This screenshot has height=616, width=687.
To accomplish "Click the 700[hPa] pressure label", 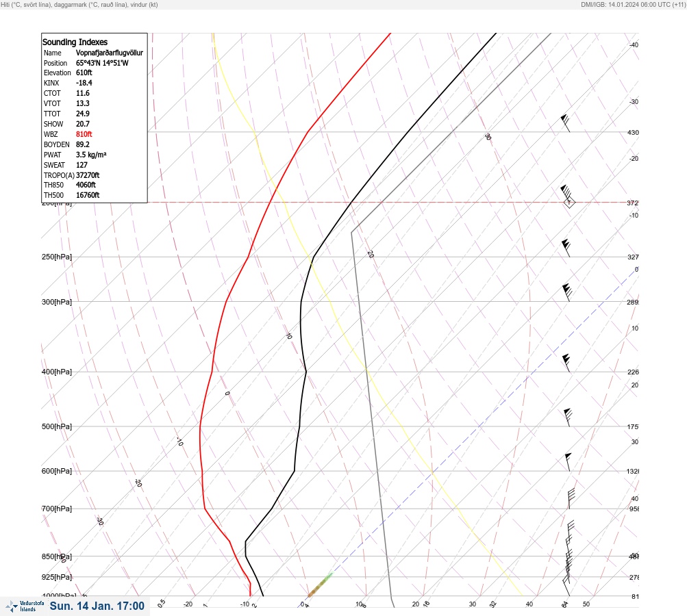I will pos(57,509).
